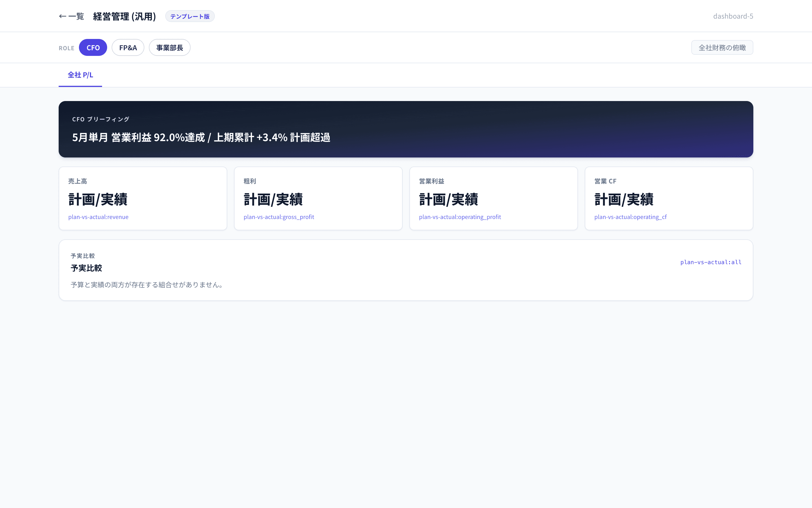This screenshot has height=508, width=812.
Task: Open the 営業利益 計画/実績 card
Action: [494, 199]
